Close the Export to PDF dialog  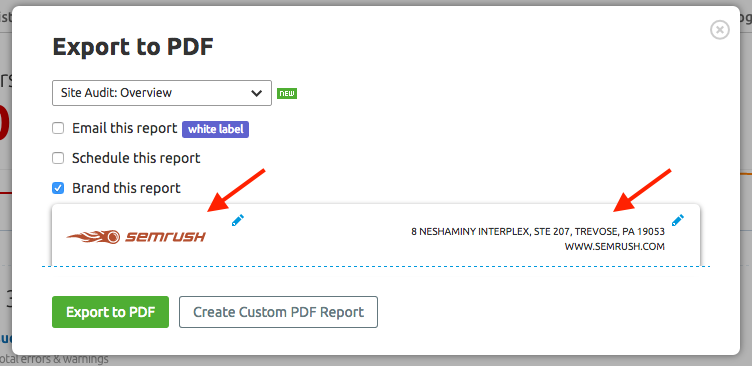tap(719, 30)
